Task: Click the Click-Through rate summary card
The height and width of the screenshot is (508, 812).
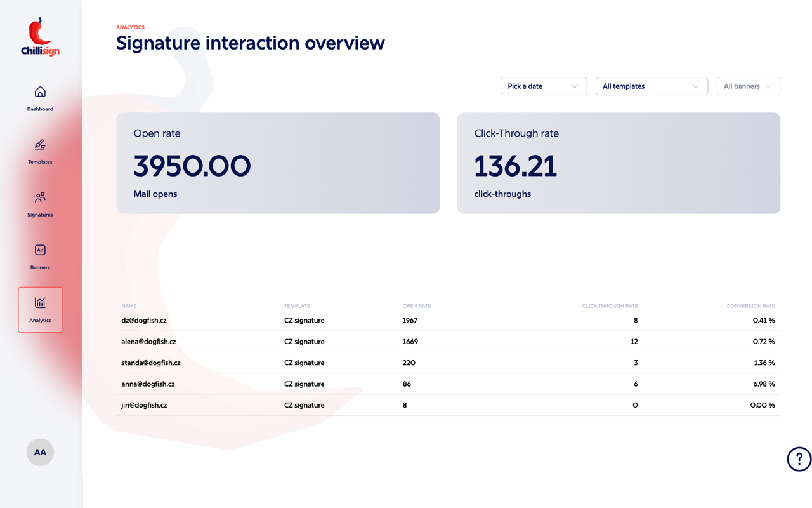Action: pyautogui.click(x=618, y=163)
